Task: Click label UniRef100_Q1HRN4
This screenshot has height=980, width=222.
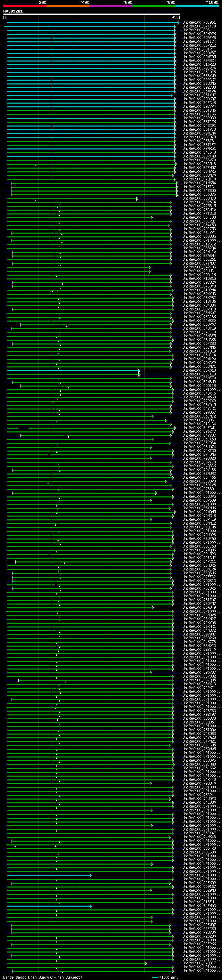Action: point(199,290)
